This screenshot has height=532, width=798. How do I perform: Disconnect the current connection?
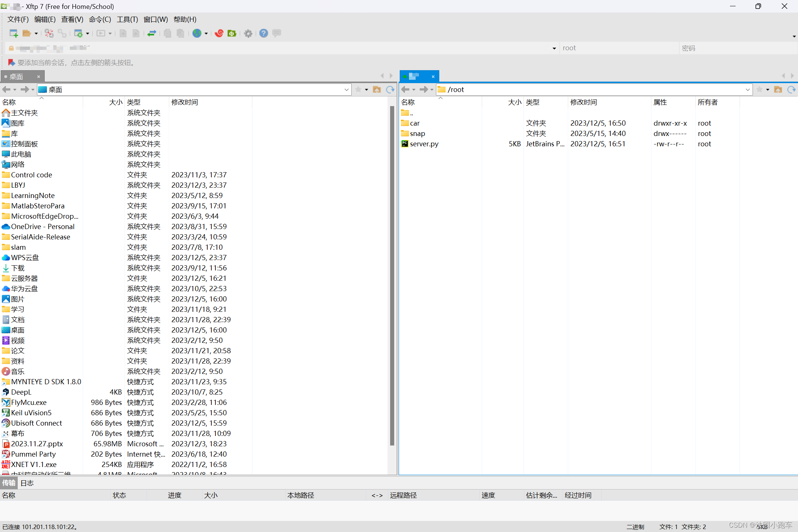pos(49,33)
